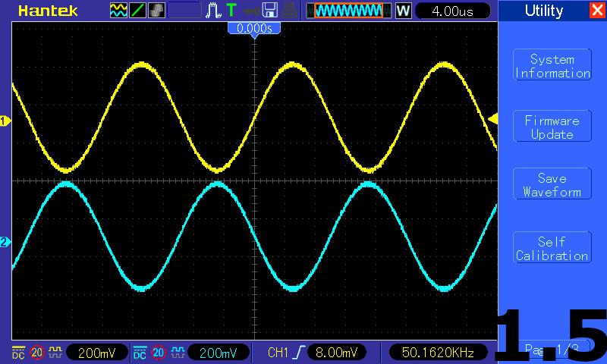Click the CH1 trigger source label
This screenshot has width=607, height=364.
[x=278, y=353]
